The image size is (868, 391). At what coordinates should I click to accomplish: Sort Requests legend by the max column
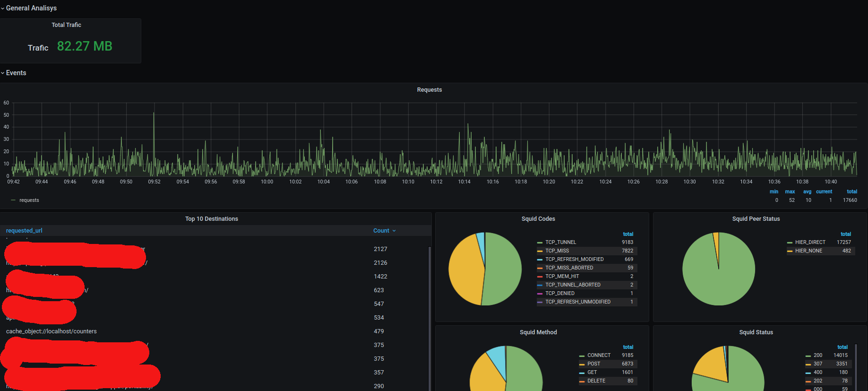coord(790,192)
